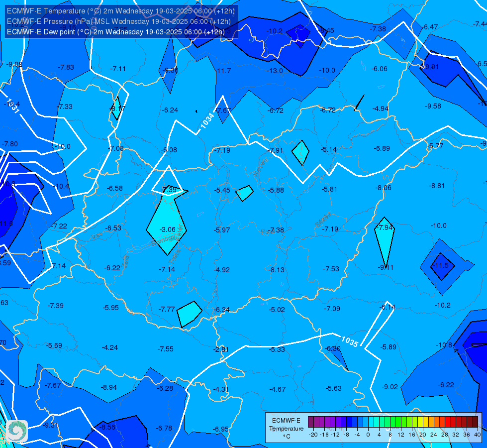Click the -4.24 temperature value
Viewport: 487px width, 448px height.
[110, 347]
